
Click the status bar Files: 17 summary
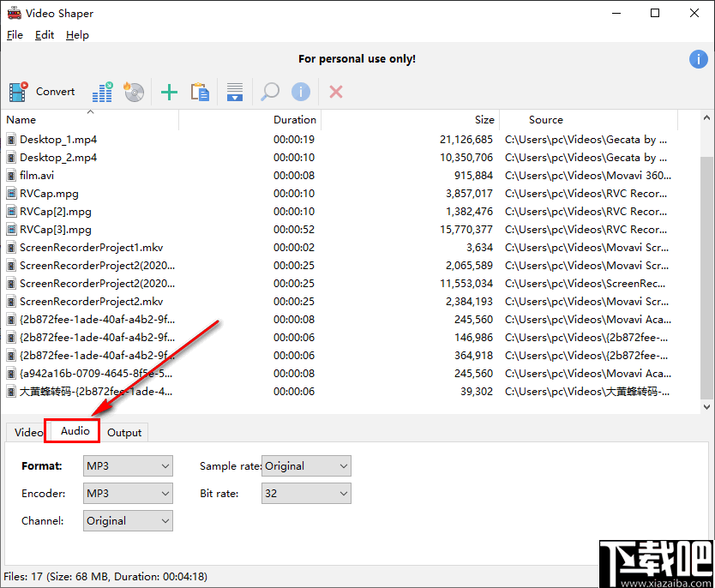(105, 577)
